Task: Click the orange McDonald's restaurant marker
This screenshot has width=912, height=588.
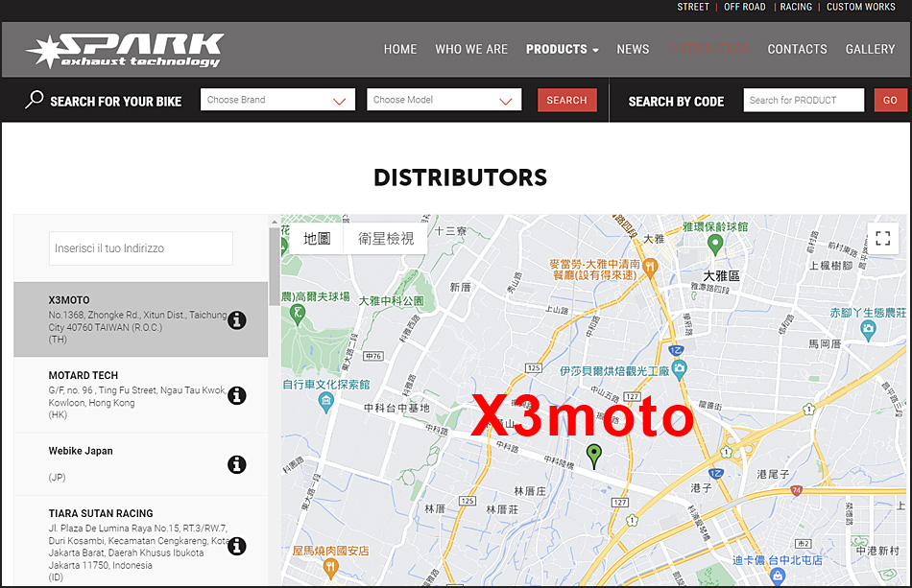Action: pyautogui.click(x=650, y=268)
